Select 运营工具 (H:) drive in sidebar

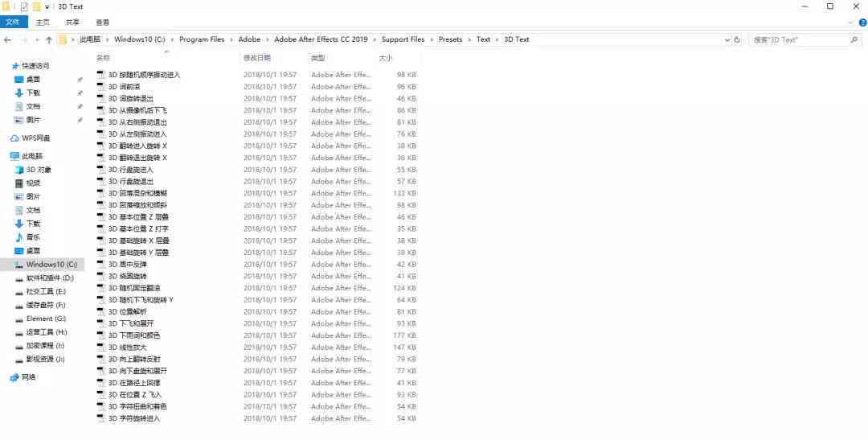47,332
